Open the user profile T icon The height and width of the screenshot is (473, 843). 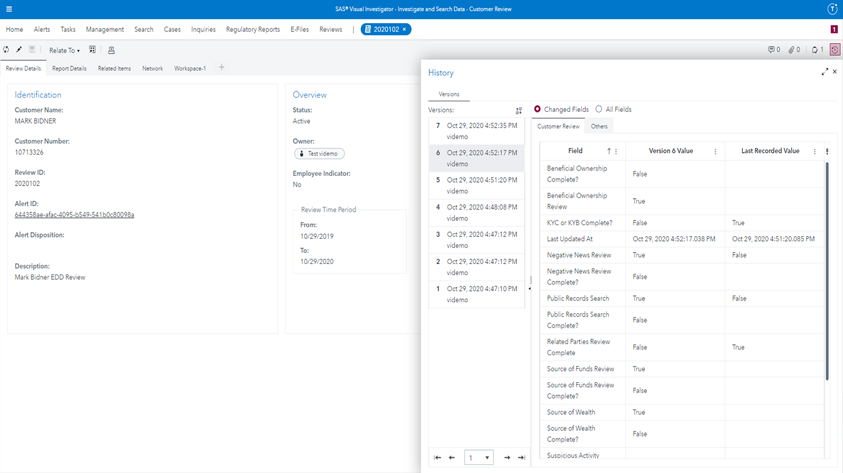pos(832,9)
